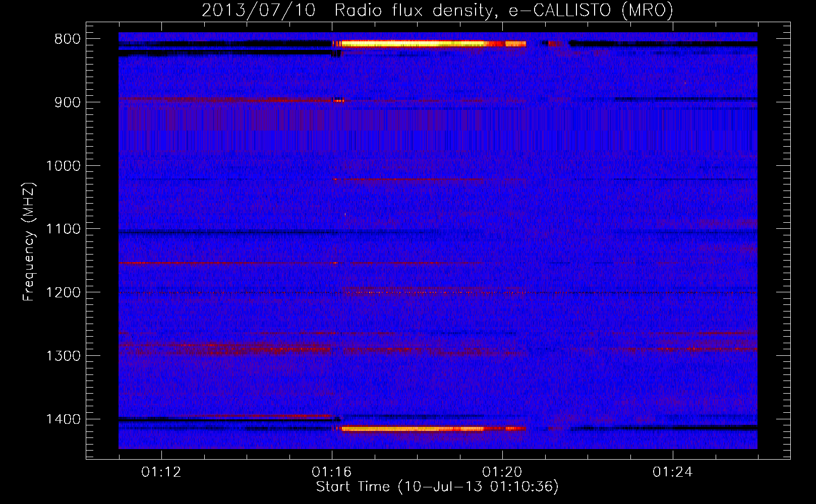Click the 1300 frequency tick label
Viewport: 816px width, 504px height.
coord(64,356)
